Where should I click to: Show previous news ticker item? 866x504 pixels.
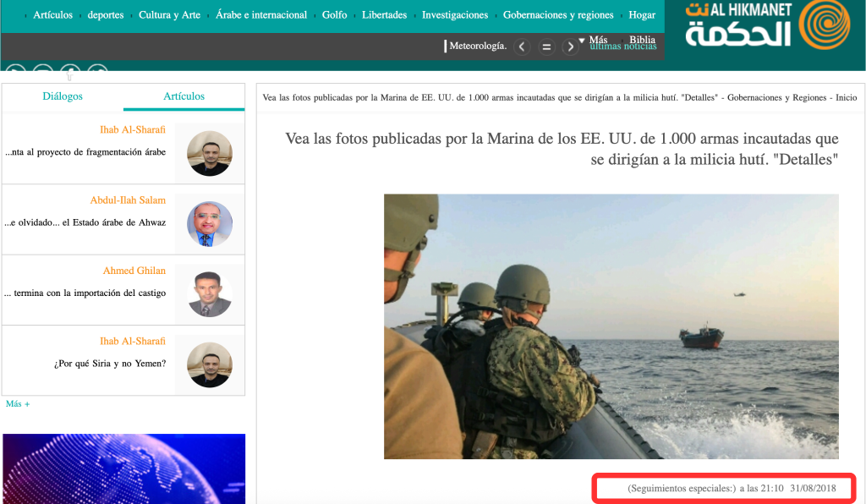(522, 47)
